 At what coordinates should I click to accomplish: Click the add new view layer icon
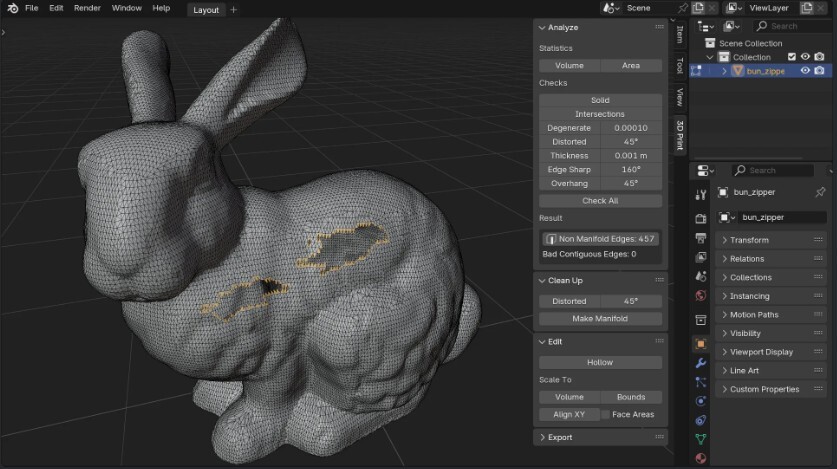point(807,8)
